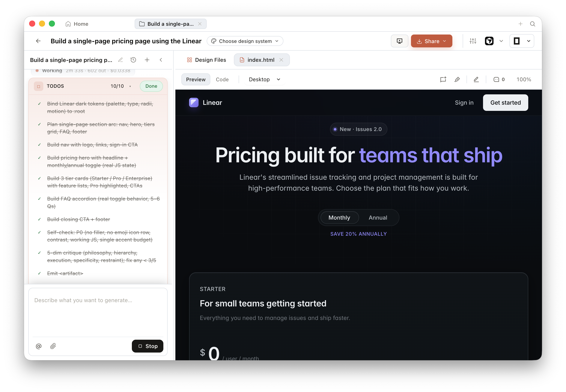Select Monthly billing toggle

(x=339, y=218)
